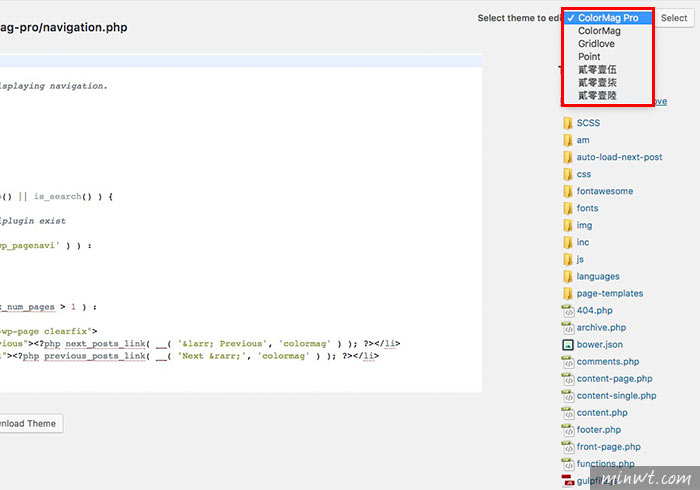Click the footer.php file icon
The height and width of the screenshot is (490, 700).
click(x=568, y=430)
